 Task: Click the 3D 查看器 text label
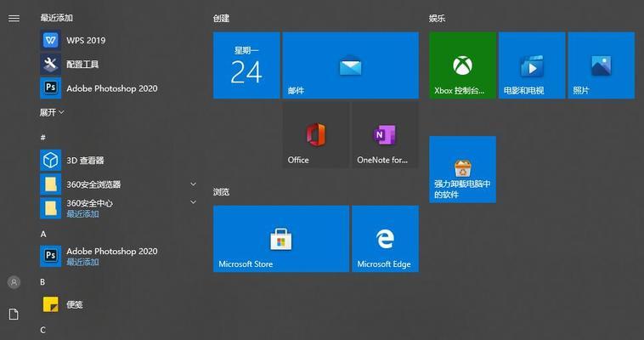pos(86,161)
